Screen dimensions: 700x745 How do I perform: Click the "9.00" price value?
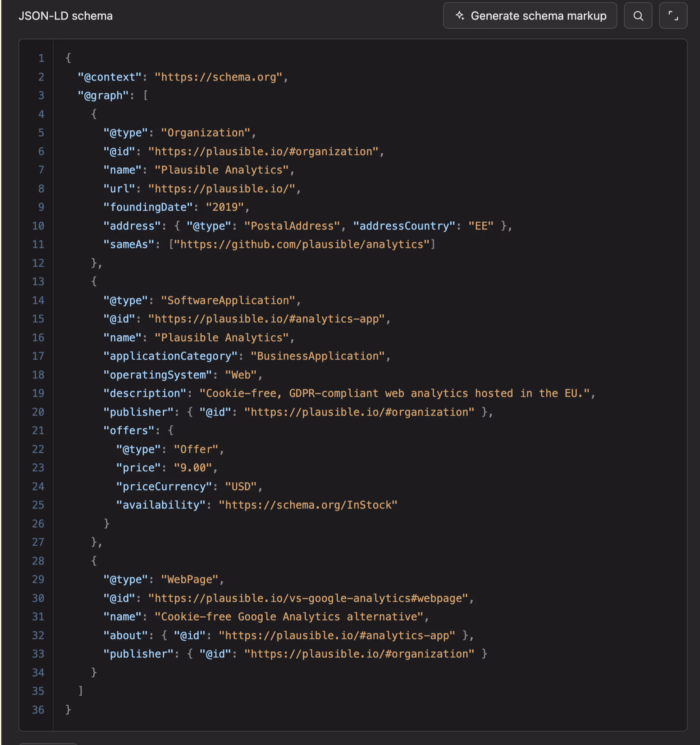tap(193, 468)
